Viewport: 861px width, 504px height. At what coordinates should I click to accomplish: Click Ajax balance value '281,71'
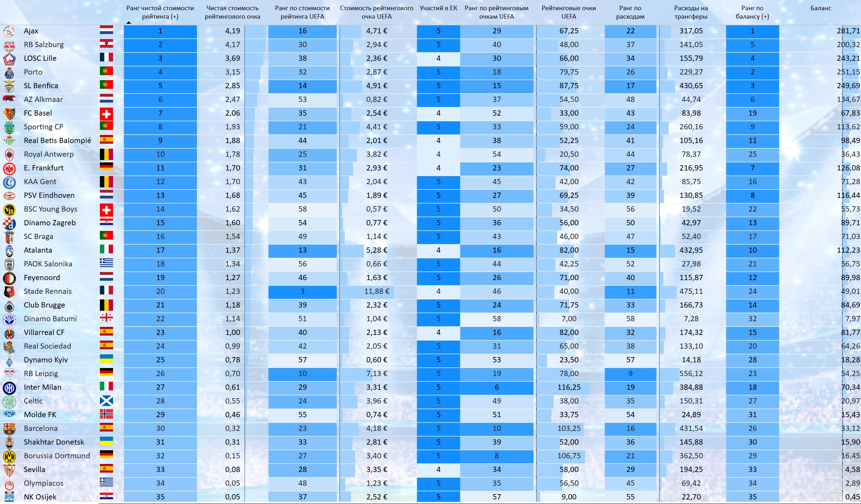[848, 31]
